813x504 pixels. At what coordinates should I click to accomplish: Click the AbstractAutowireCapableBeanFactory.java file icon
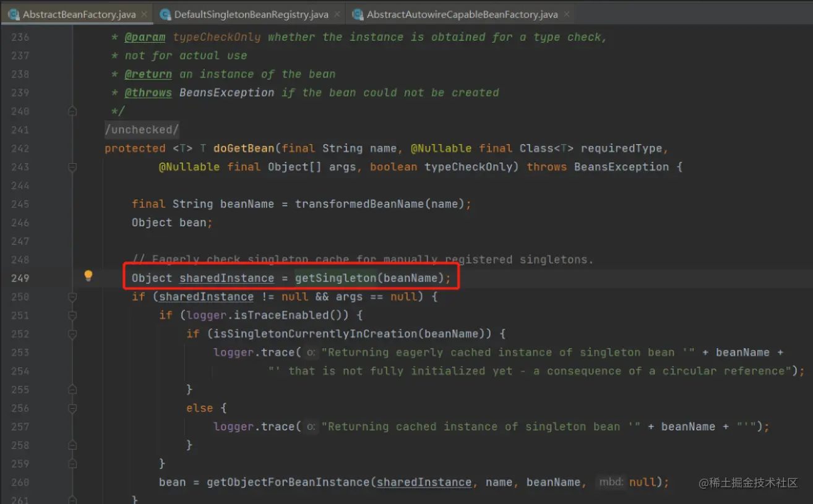tap(357, 14)
